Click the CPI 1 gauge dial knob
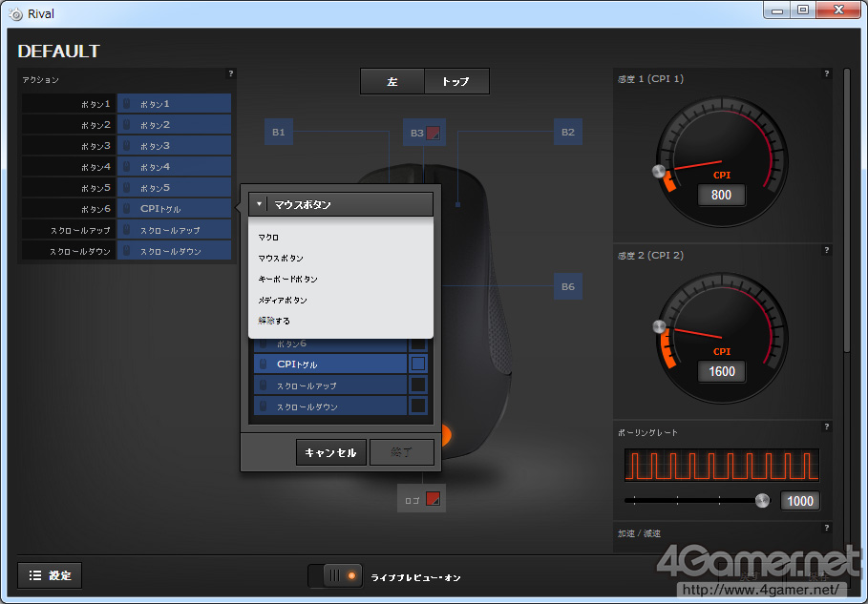The height and width of the screenshot is (604, 868). pos(659,171)
